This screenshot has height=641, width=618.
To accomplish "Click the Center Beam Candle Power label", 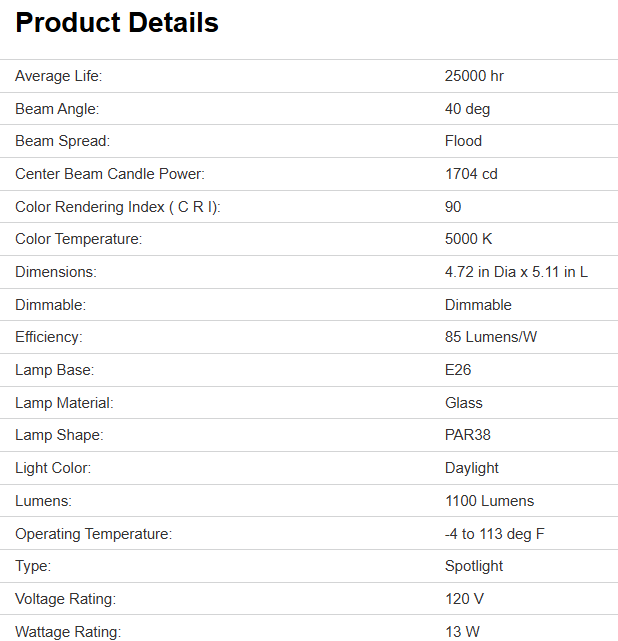I will pos(110,174).
